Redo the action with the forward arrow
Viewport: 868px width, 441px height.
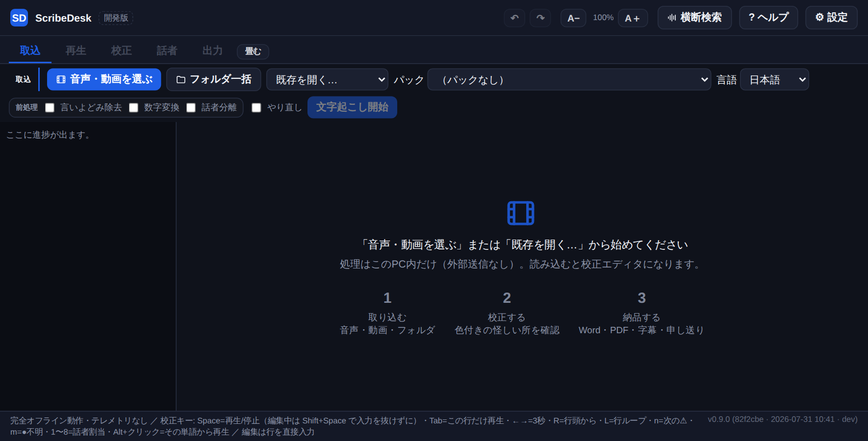click(540, 18)
